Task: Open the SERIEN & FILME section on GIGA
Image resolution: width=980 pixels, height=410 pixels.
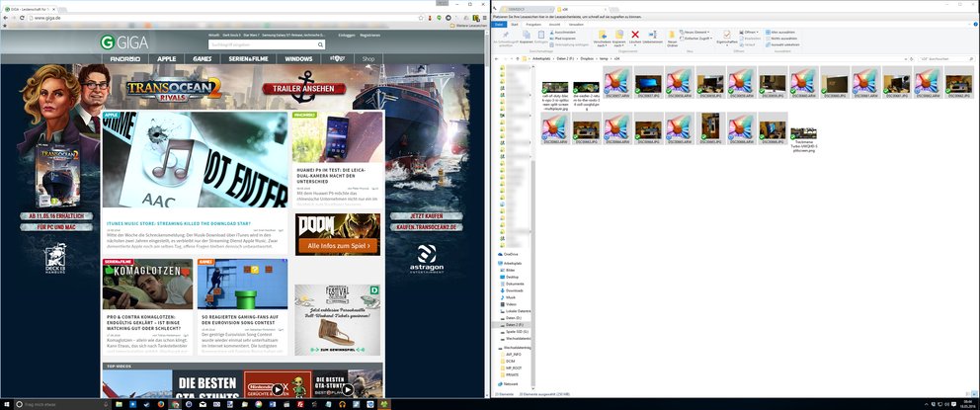Action: point(248,58)
